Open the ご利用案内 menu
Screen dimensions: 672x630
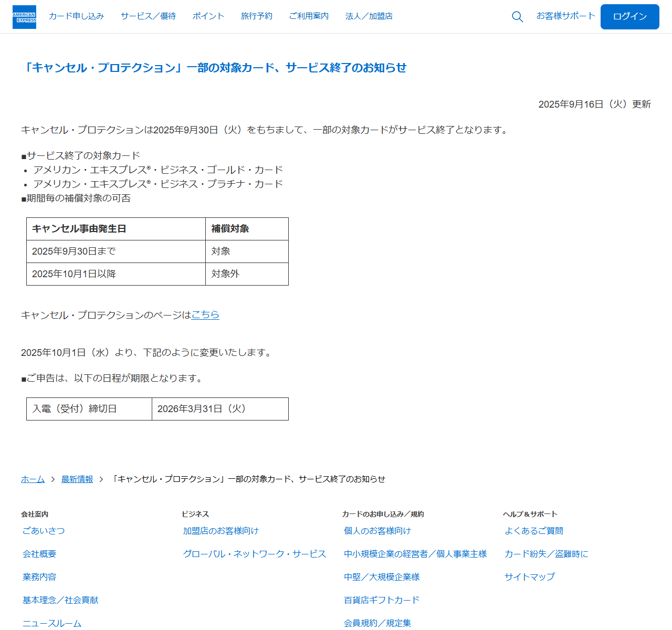pyautogui.click(x=309, y=16)
